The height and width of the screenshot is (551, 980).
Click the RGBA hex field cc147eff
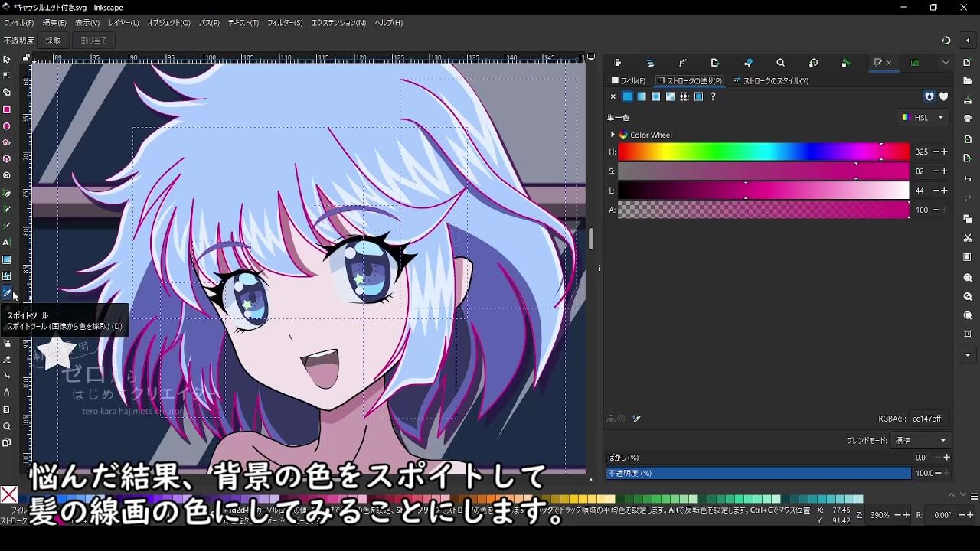tap(929, 419)
